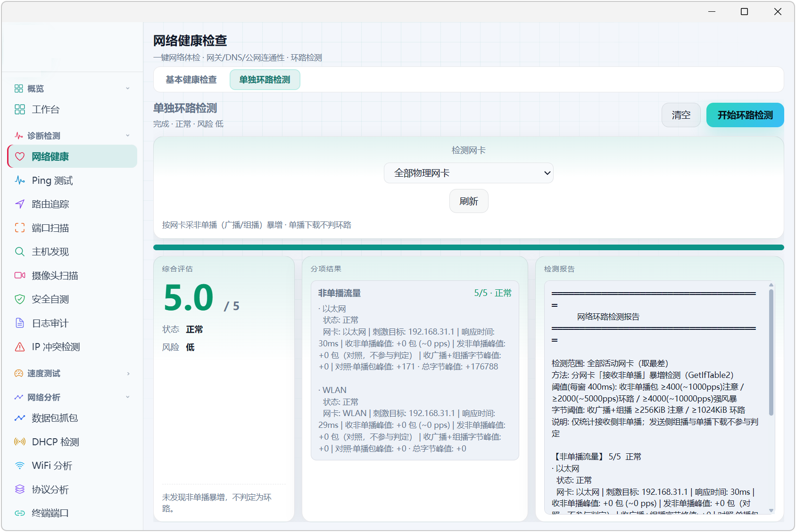Click the 网络分析 trend line icon

point(19,397)
